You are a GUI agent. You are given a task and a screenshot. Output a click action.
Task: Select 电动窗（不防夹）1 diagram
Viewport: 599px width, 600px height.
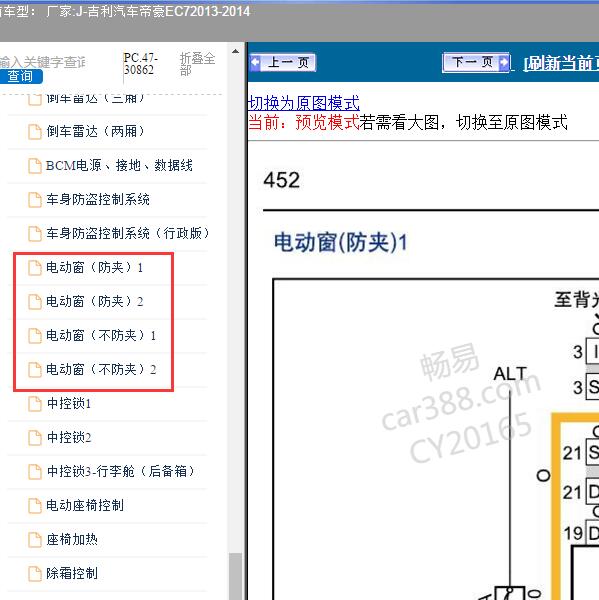point(101,335)
